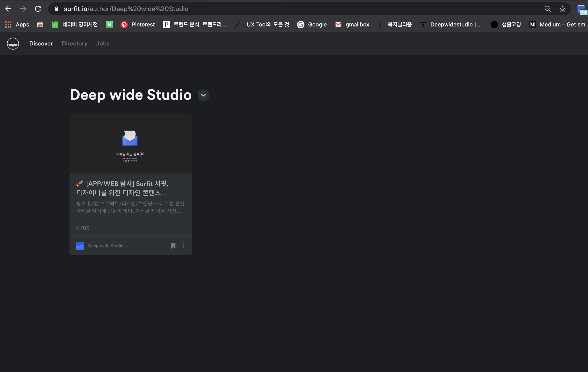Open the Apps grid bookmark
Image resolution: width=588 pixels, height=372 pixels.
pyautogui.click(x=17, y=24)
